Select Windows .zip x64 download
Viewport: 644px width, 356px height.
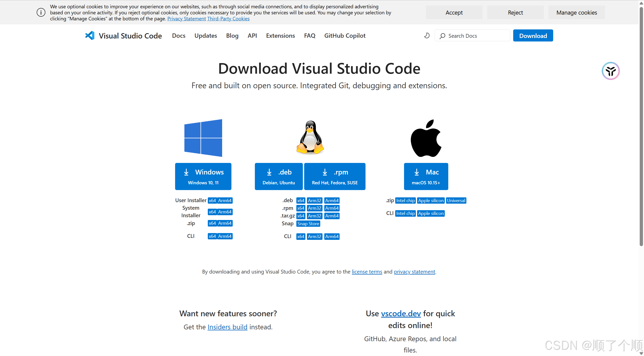pos(212,223)
